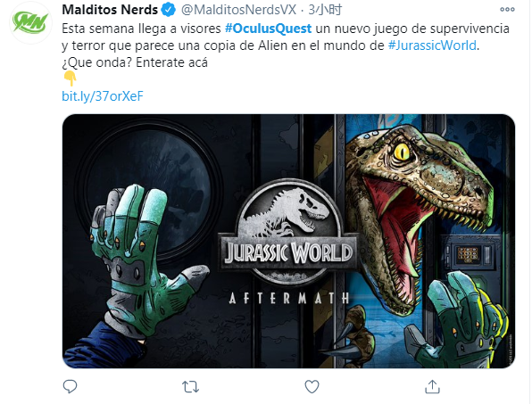Open the #OculusQuest hashtag
The width and height of the screenshot is (532, 404).
[268, 29]
